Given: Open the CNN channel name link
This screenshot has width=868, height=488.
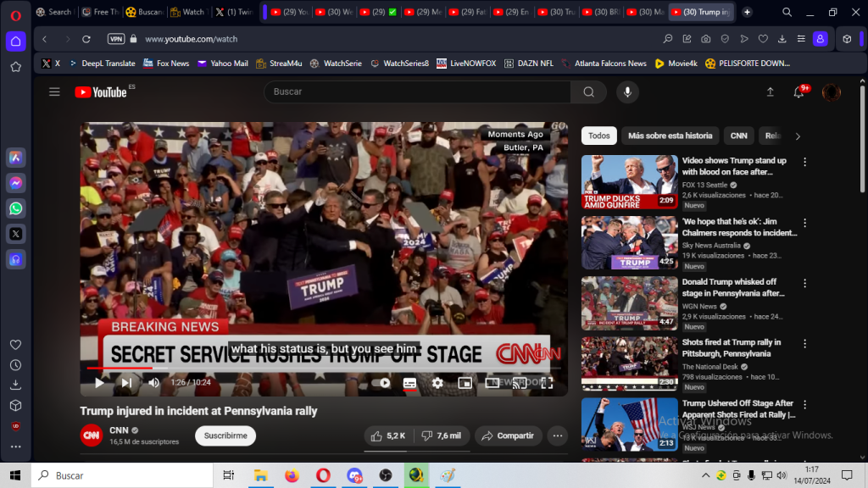Looking at the screenshot, I should tap(119, 430).
